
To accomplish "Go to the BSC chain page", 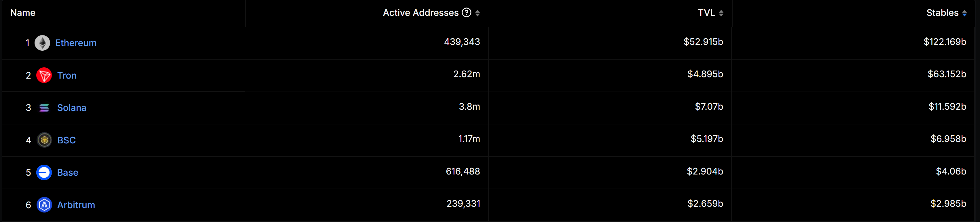I will [x=66, y=140].
